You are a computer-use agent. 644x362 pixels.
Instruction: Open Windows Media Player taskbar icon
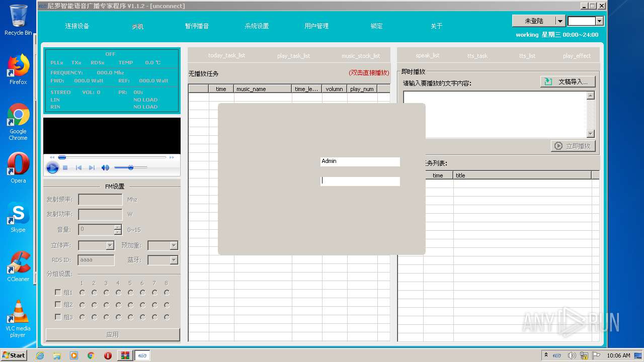pos(74,355)
